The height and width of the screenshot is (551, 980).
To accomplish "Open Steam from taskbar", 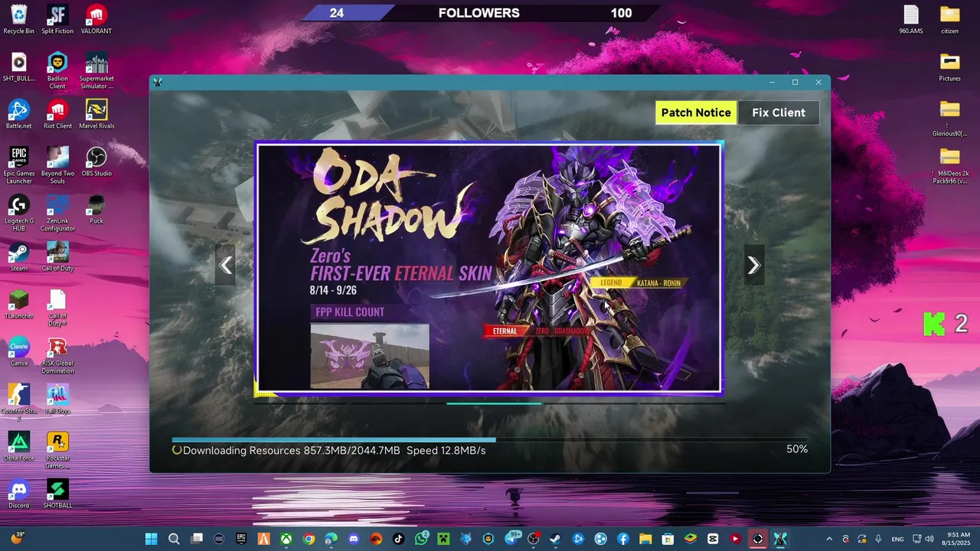I will pos(556,539).
